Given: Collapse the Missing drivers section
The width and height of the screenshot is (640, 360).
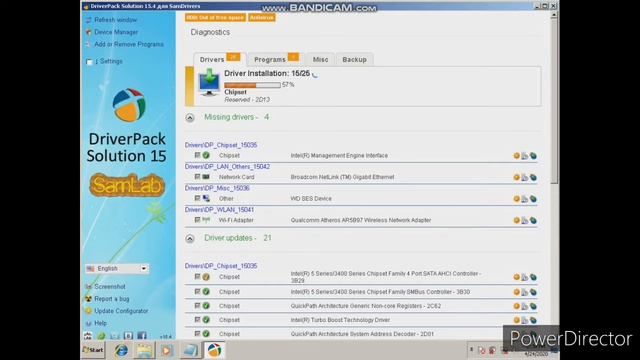Looking at the screenshot, I should (190, 118).
